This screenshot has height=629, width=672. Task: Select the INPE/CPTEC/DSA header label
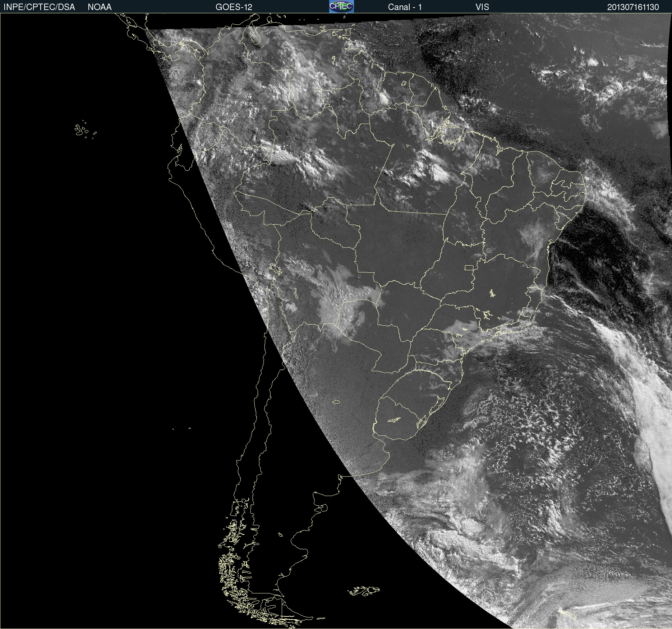[39, 7]
